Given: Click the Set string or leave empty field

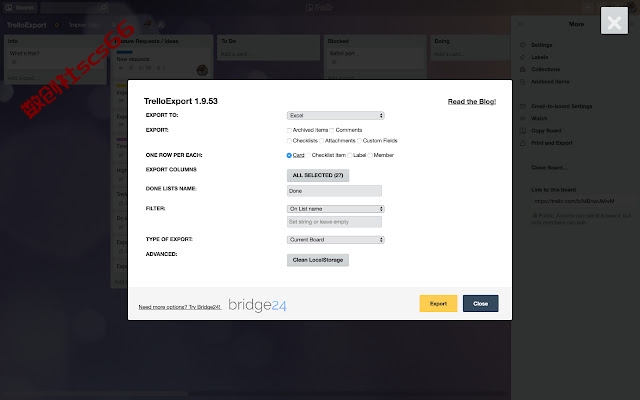Looking at the screenshot, I should click(334, 222).
